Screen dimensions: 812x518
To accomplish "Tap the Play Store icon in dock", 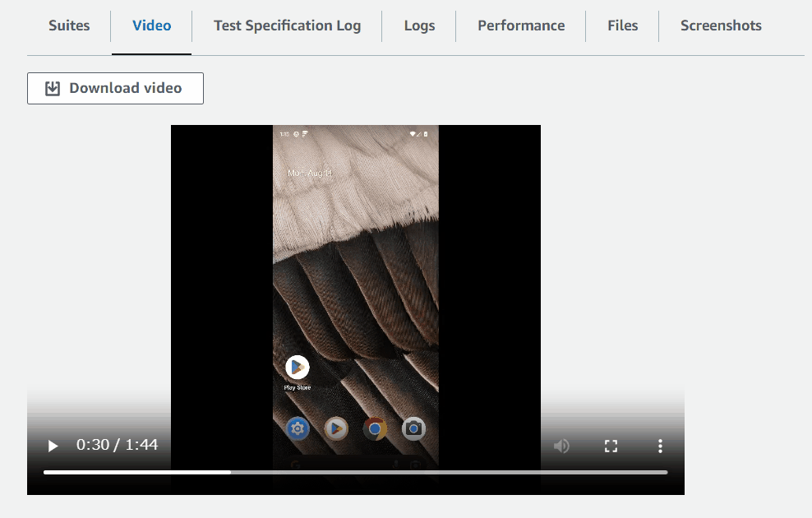I will pos(336,428).
